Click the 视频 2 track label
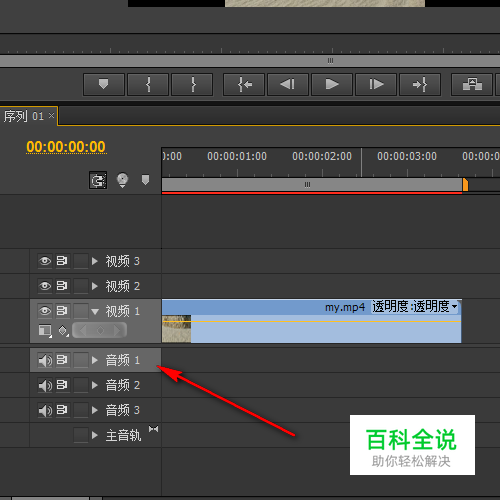Viewport: 500px width, 500px height. (x=123, y=286)
